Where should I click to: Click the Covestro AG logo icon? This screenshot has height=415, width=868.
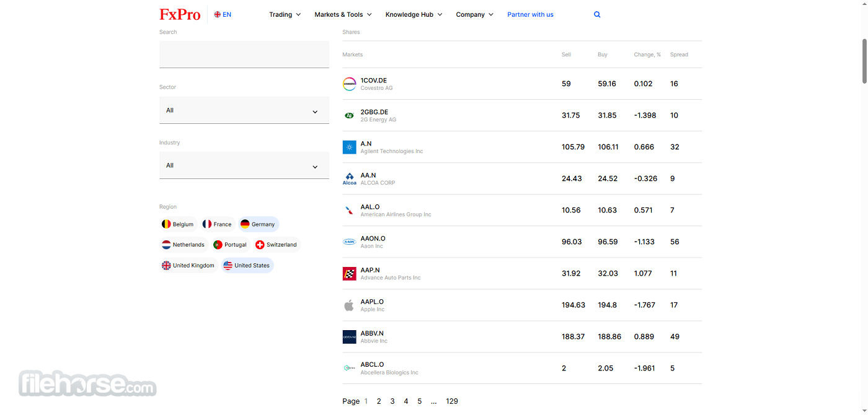[x=350, y=84]
